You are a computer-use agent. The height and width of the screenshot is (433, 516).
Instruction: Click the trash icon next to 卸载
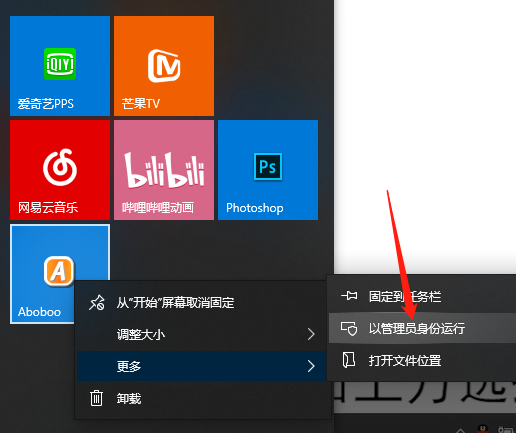[96, 398]
